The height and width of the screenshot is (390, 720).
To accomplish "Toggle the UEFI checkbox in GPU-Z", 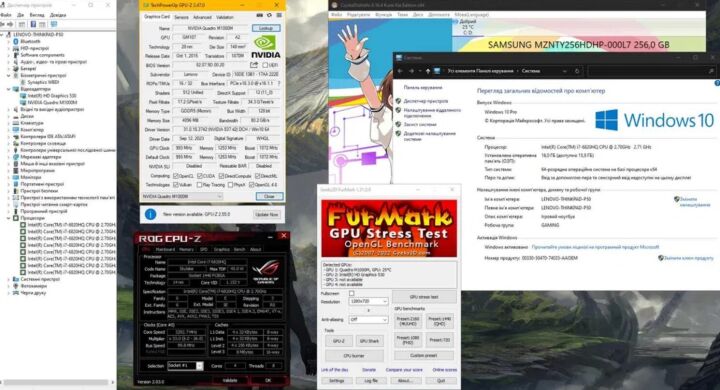I will [x=265, y=65].
